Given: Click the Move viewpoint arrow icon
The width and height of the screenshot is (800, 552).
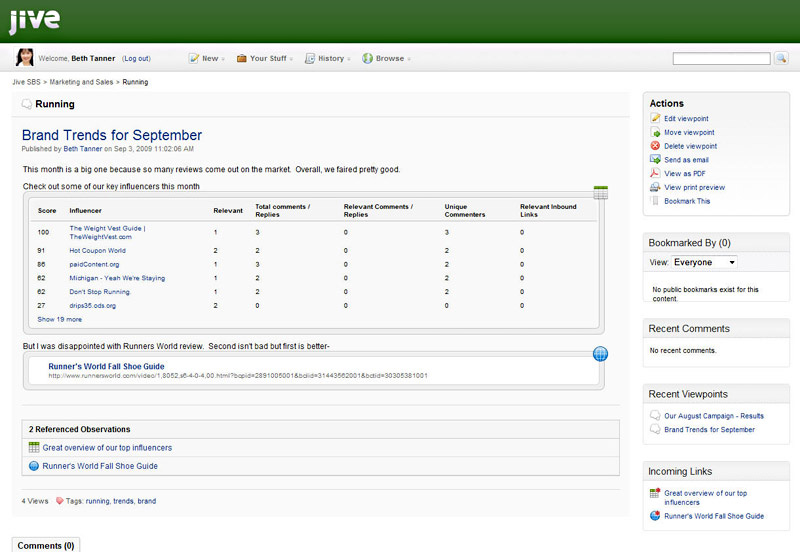Looking at the screenshot, I should tap(655, 132).
